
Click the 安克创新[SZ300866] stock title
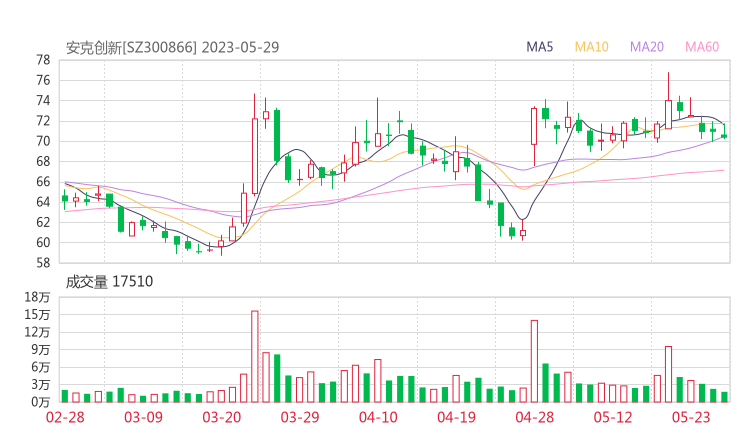(132, 47)
